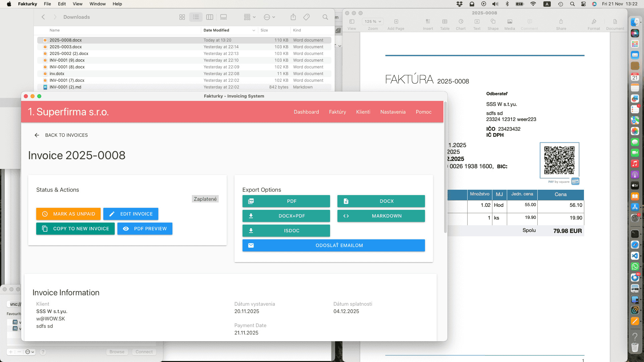The image size is (644, 362).
Task: Switch Finder to column view
Action: tap(210, 17)
